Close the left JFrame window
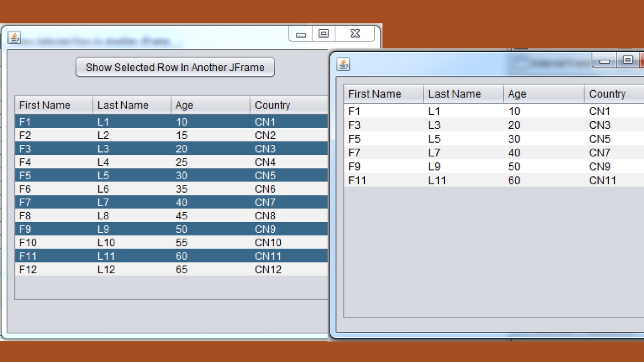 [x=355, y=34]
